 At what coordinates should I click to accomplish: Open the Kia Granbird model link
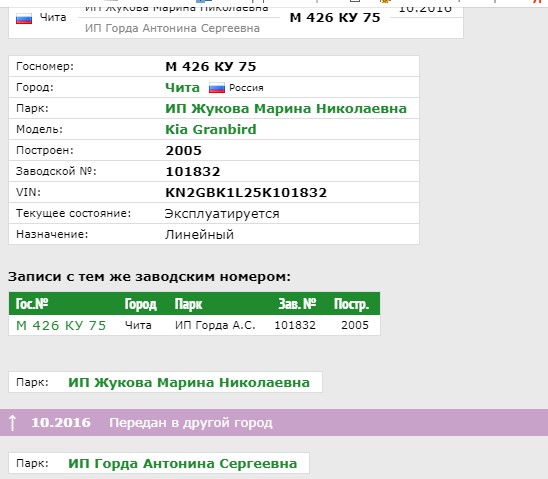point(211,129)
